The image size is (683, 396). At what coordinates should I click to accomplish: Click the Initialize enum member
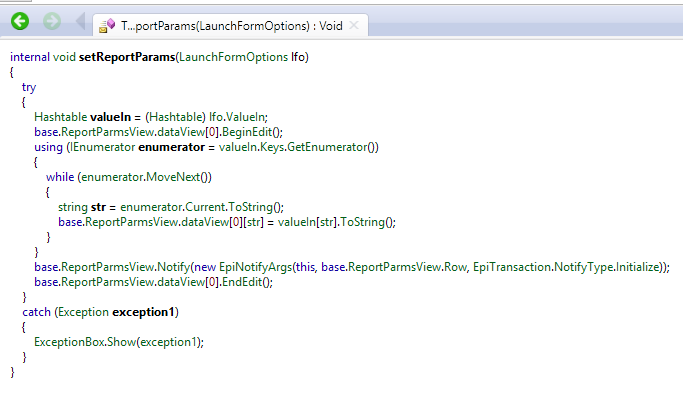coord(636,267)
